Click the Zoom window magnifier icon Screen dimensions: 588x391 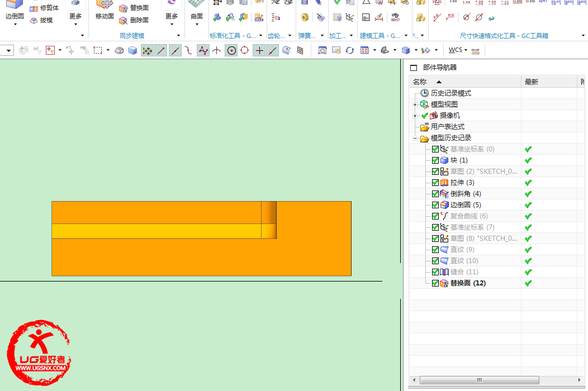pos(322,50)
